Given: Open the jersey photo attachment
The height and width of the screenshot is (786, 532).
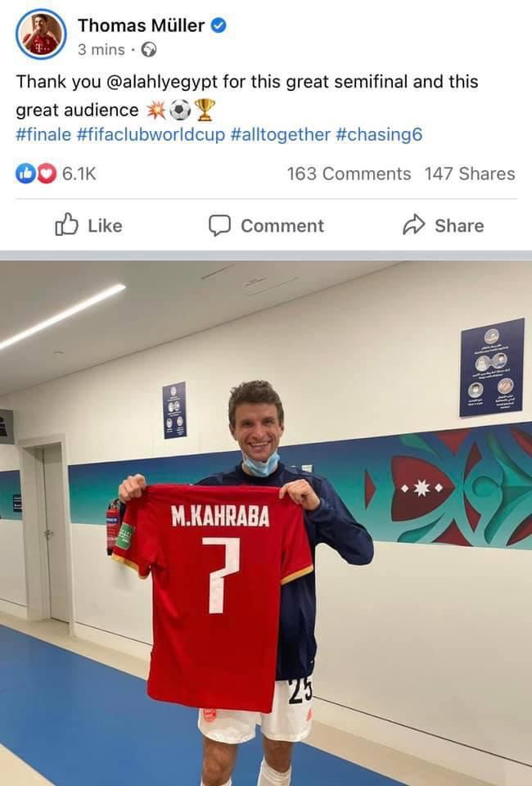Looking at the screenshot, I should (266, 523).
